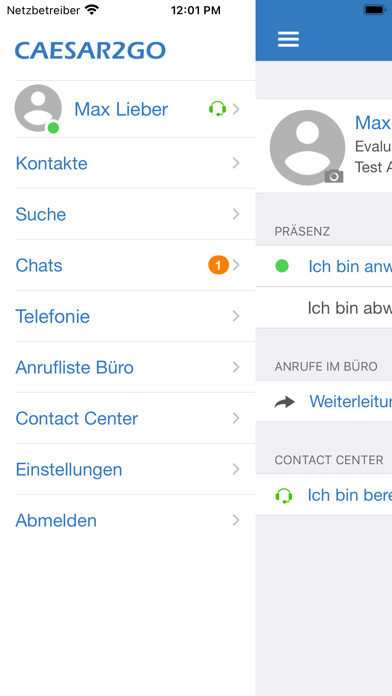This screenshot has width=392, height=696.
Task: Tap the green presence dot on the avatar
Action: [53, 128]
